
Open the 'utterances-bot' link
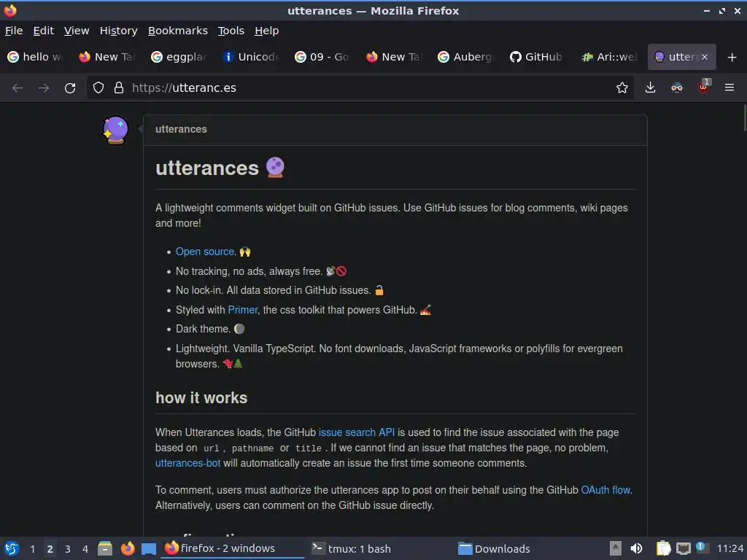(187, 463)
